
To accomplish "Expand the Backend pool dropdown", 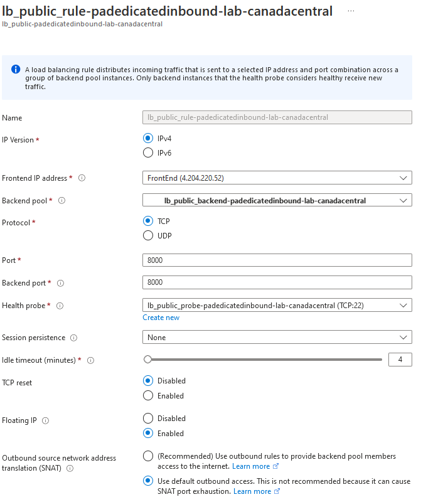I will pyautogui.click(x=277, y=201).
